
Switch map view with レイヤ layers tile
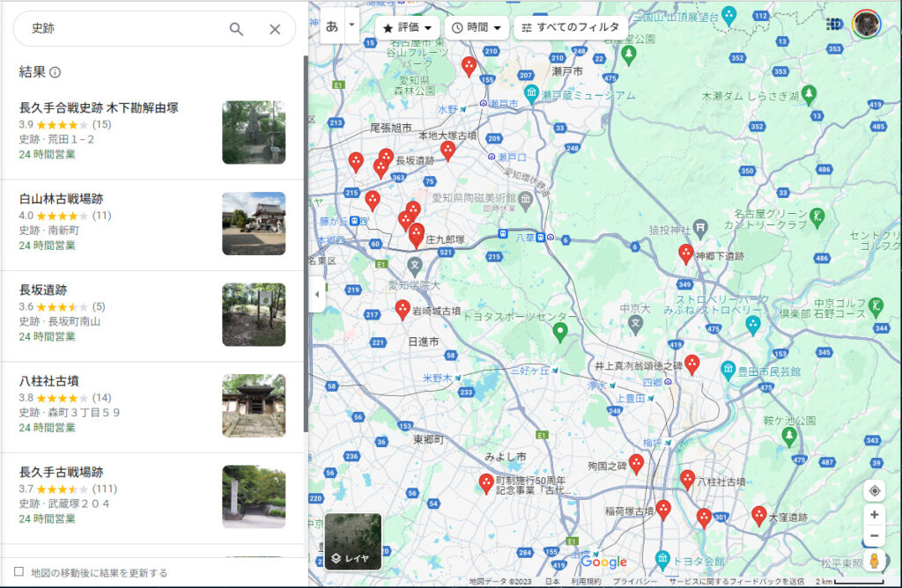[352, 541]
